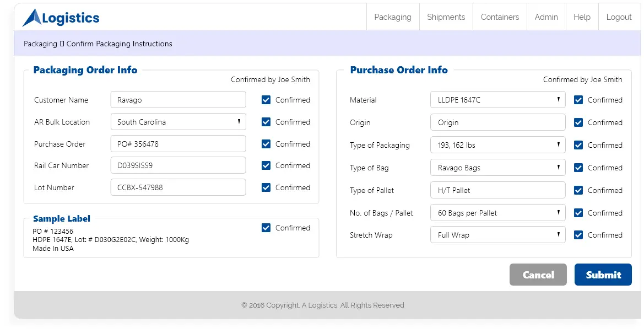The width and height of the screenshot is (644, 333).
Task: Toggle Confirmed checkbox for Lot Number
Action: click(x=266, y=187)
